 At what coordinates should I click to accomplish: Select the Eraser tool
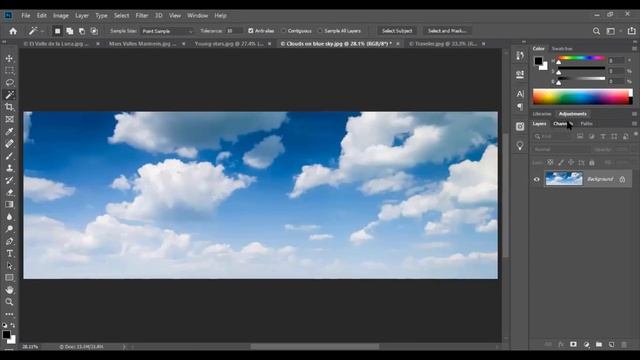tap(9, 192)
